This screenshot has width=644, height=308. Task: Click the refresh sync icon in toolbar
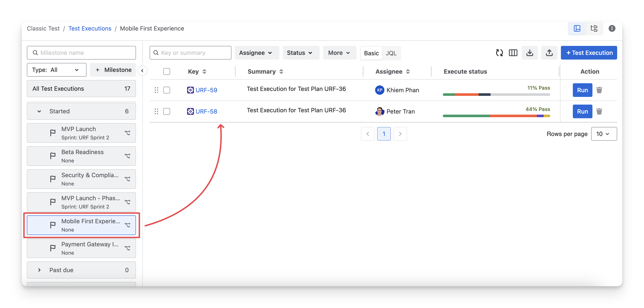(499, 53)
